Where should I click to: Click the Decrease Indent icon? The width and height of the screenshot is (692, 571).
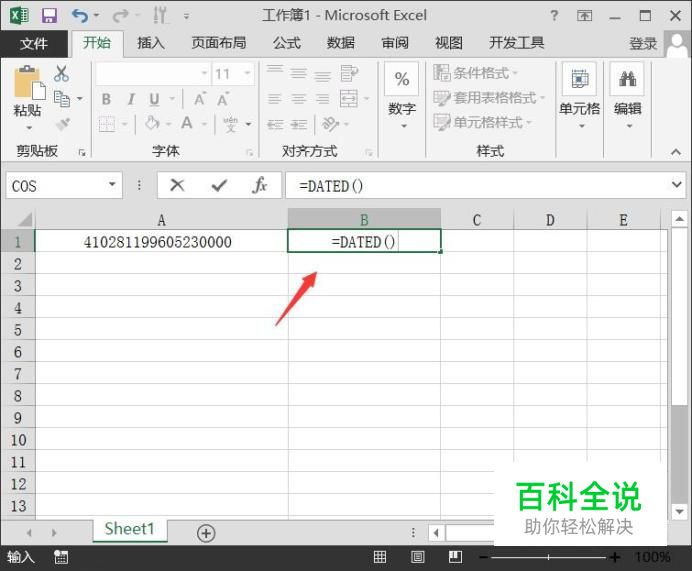point(275,125)
